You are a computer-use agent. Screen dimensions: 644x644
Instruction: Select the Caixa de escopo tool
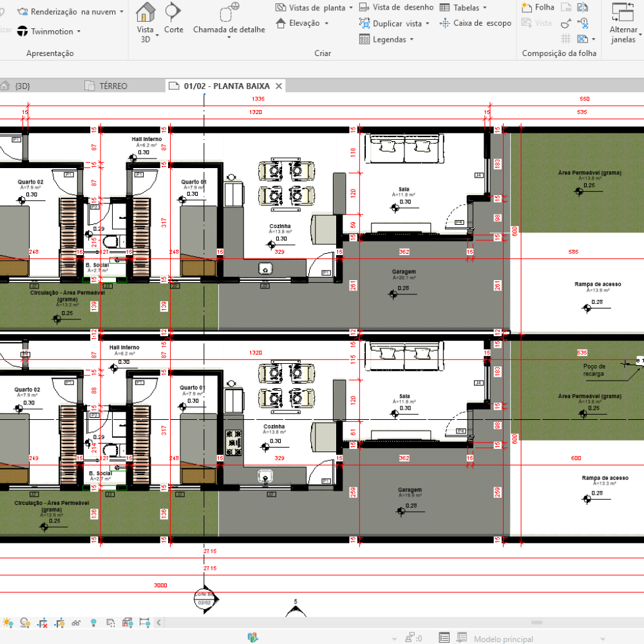(x=475, y=23)
